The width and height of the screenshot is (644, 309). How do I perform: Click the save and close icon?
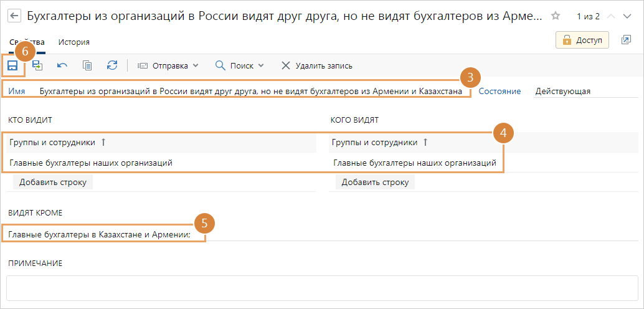pyautogui.click(x=37, y=65)
